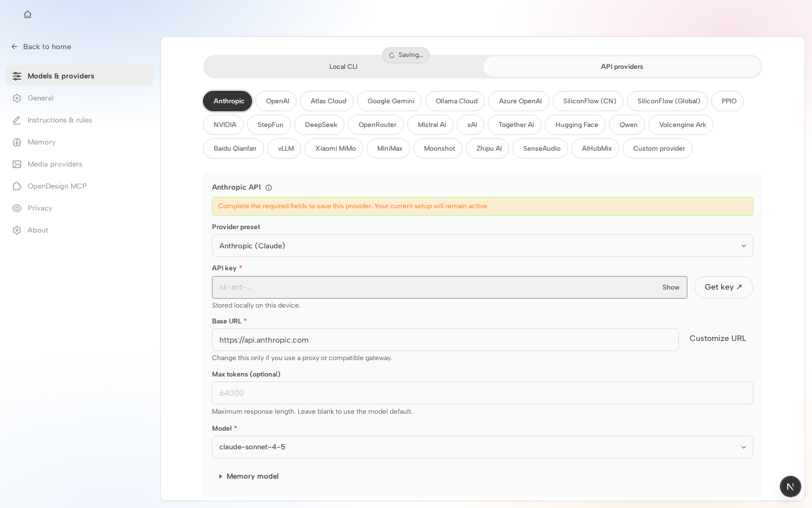Choose the Moonshot provider chip
This screenshot has width=812, height=508.
tap(438, 148)
